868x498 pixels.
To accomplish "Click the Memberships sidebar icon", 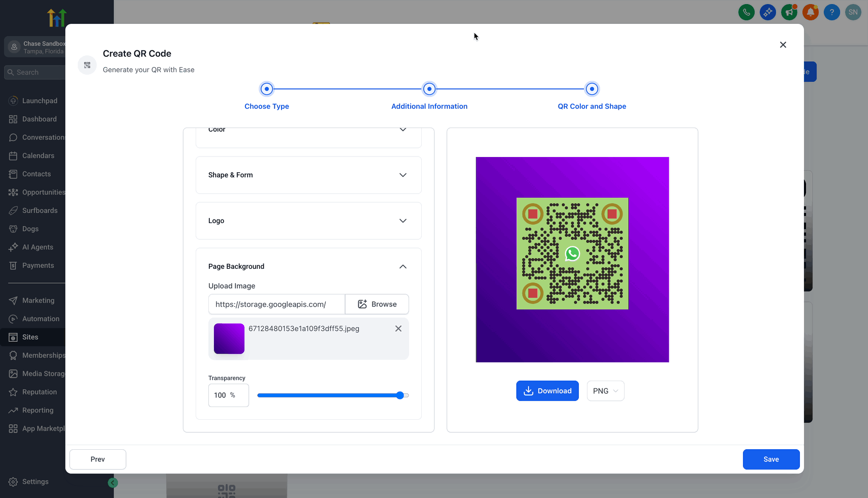I will (x=13, y=355).
